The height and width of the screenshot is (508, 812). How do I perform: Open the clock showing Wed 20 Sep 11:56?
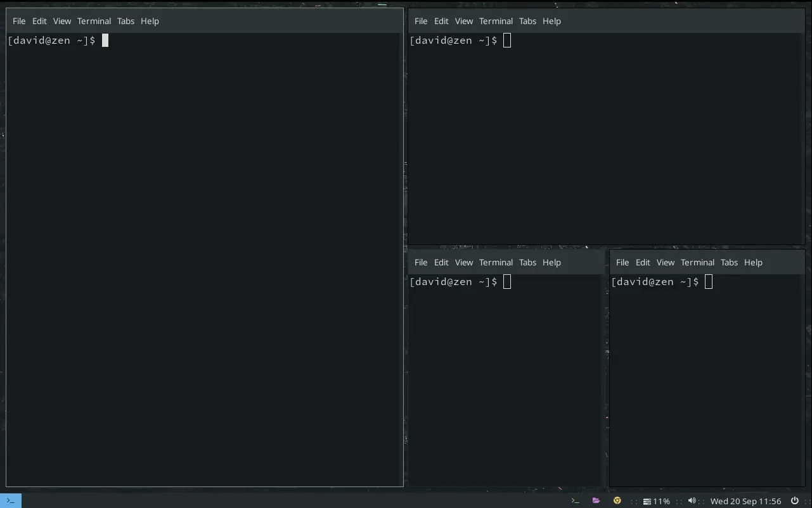745,501
